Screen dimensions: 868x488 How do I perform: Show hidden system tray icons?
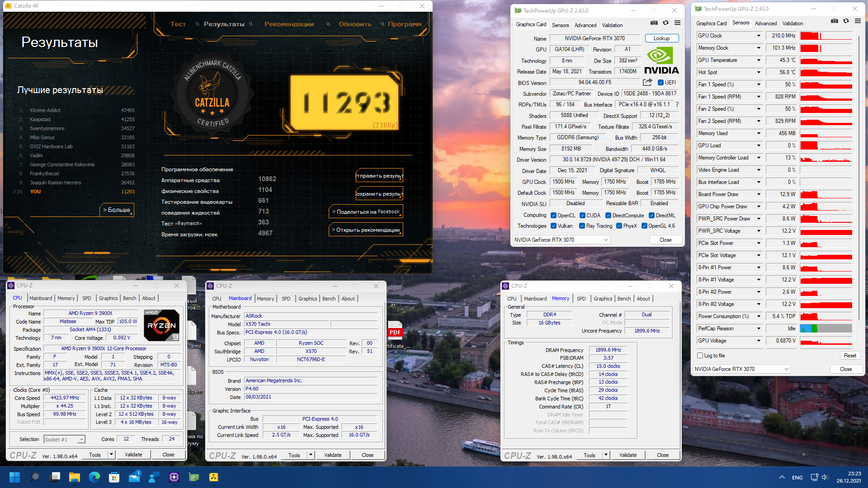(x=782, y=477)
